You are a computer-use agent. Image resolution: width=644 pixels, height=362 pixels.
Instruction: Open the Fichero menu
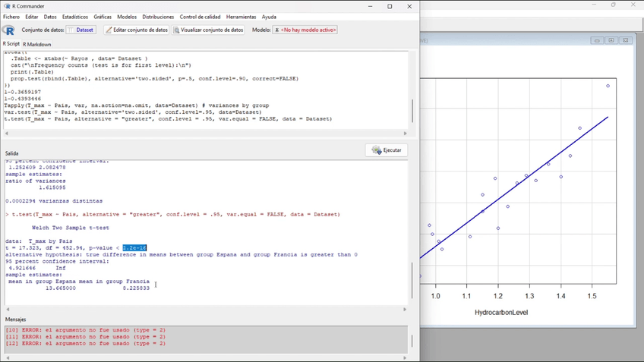pyautogui.click(x=11, y=17)
